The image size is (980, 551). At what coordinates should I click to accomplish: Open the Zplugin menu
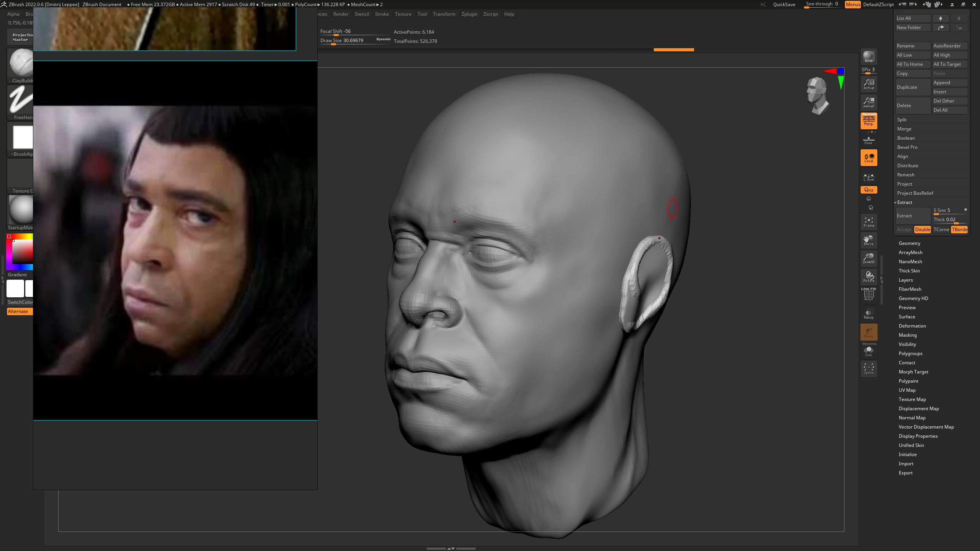coord(469,14)
